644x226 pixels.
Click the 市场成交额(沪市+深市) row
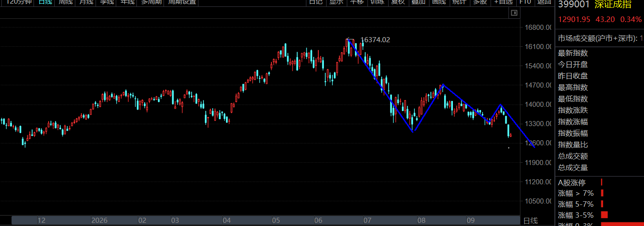(600, 38)
